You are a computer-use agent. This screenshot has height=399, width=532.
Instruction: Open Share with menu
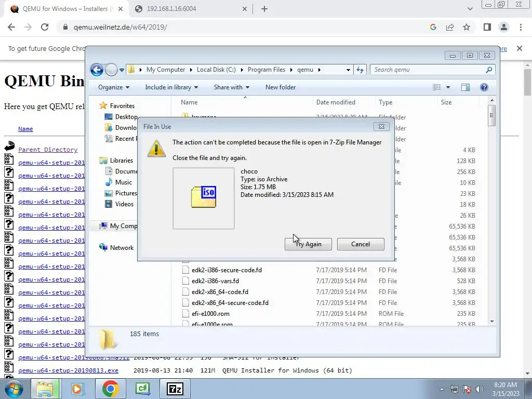[x=232, y=87]
